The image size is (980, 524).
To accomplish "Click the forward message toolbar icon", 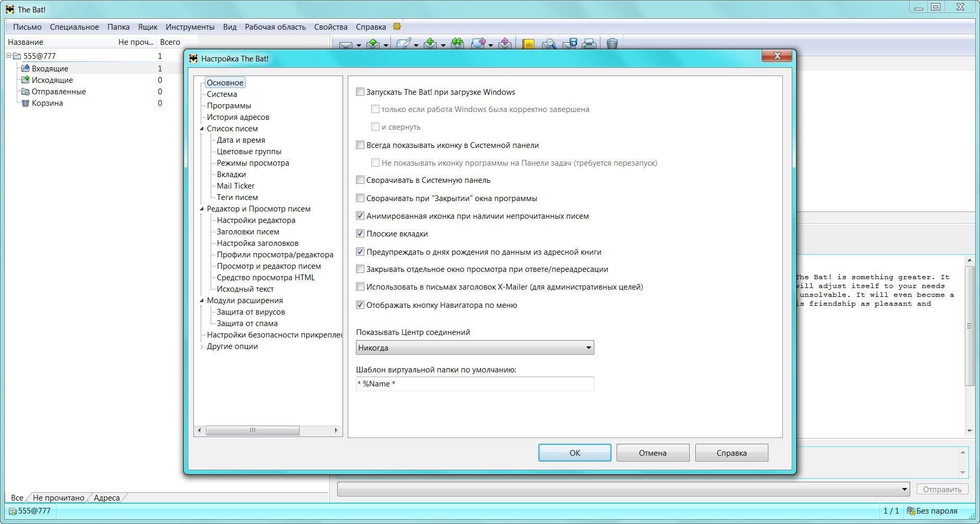I will click(478, 44).
